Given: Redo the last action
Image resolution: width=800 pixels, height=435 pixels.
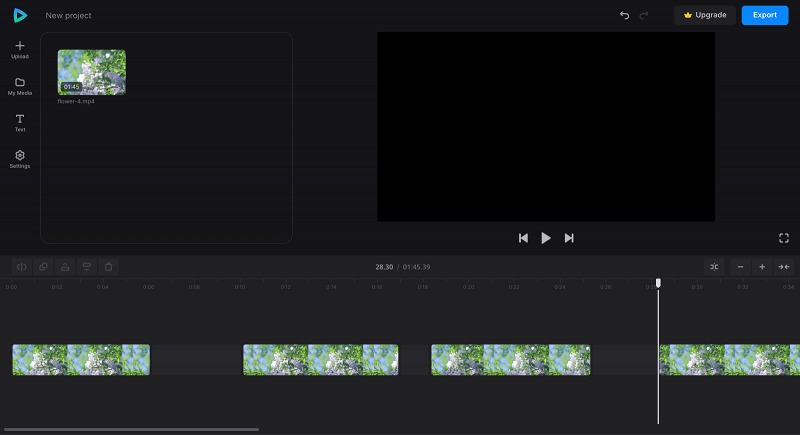Looking at the screenshot, I should click(644, 15).
